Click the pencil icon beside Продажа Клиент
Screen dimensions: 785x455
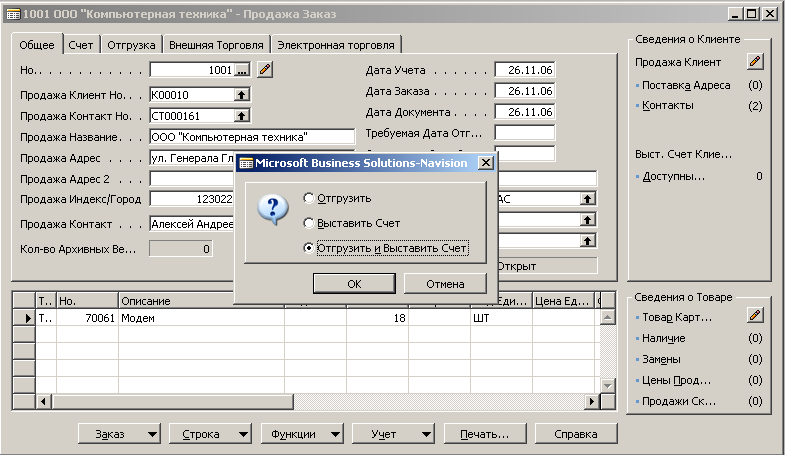(755, 62)
